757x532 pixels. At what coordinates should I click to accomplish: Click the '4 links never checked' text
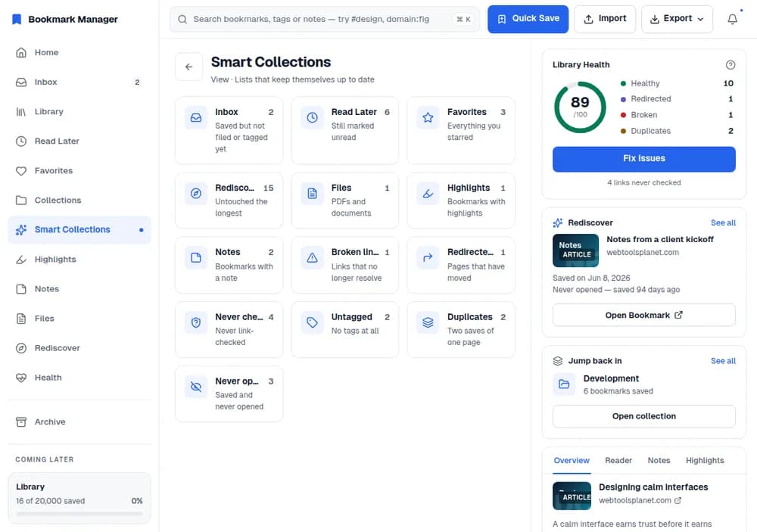point(644,182)
